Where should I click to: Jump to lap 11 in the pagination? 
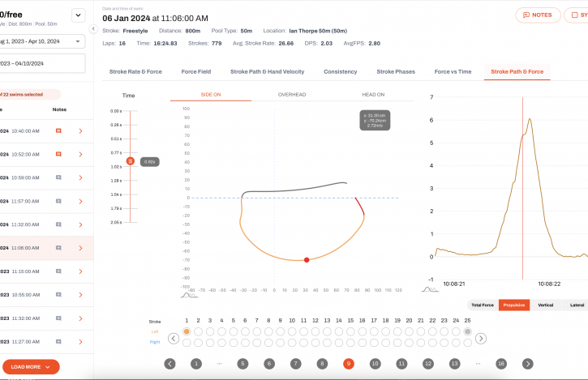click(x=401, y=364)
